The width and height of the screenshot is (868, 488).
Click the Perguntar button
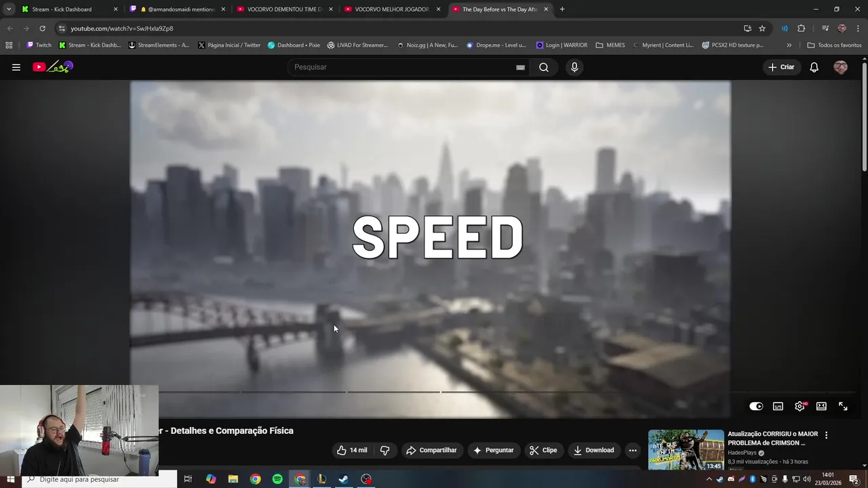[494, 450]
